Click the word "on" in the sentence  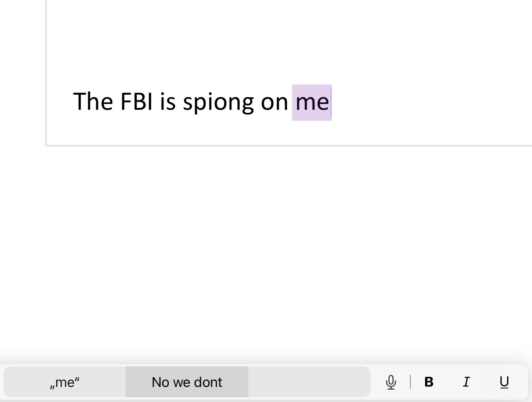coord(274,102)
